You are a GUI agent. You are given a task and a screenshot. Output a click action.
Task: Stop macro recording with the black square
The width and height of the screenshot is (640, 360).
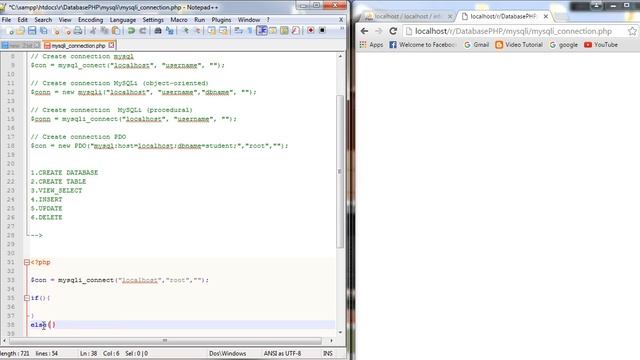click(x=322, y=31)
